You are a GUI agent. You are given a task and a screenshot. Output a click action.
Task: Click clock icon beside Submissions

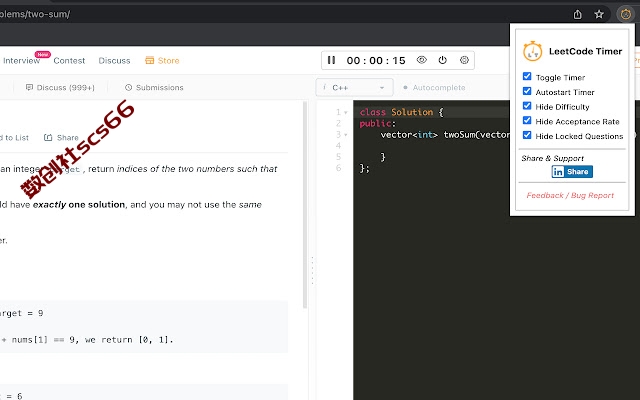tap(129, 87)
